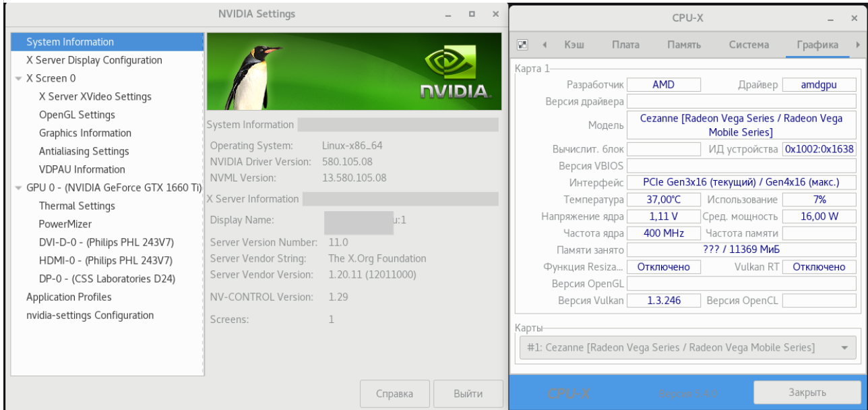Viewport: 868px width, 410px height.
Task: Click the Версия драйвера empty field
Action: [x=741, y=102]
